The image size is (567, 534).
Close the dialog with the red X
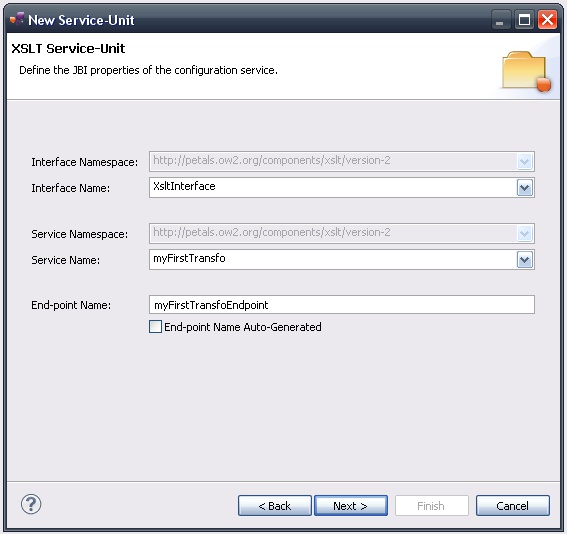tap(547, 20)
